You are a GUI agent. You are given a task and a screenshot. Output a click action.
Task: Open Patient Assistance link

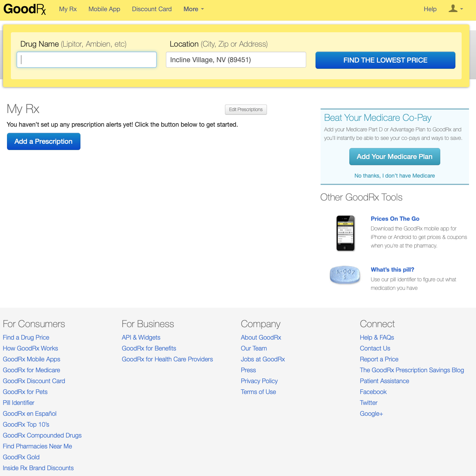tap(385, 381)
